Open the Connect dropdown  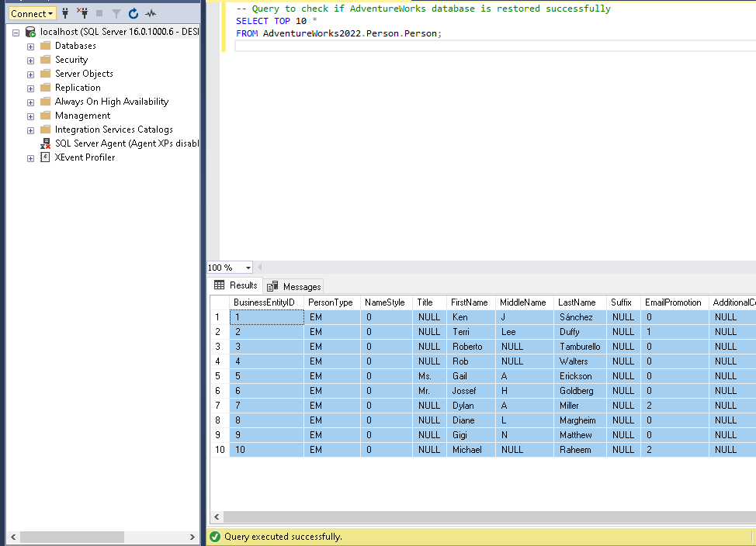33,13
